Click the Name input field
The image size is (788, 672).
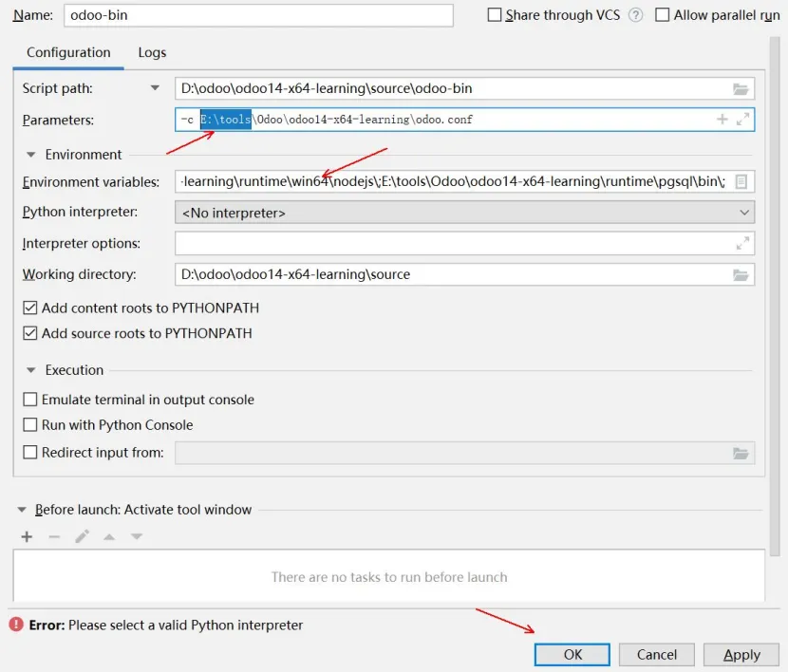pos(258,15)
